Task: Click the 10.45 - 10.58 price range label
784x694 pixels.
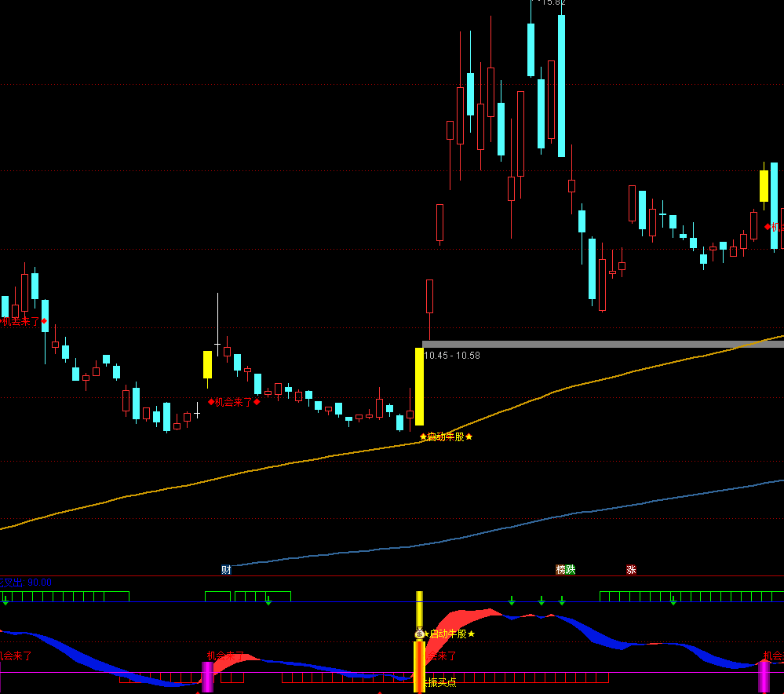Action: pos(452,356)
